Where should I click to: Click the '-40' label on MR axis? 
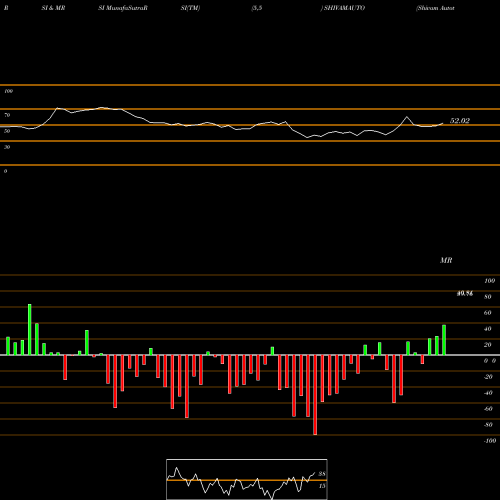pyautogui.click(x=488, y=393)
